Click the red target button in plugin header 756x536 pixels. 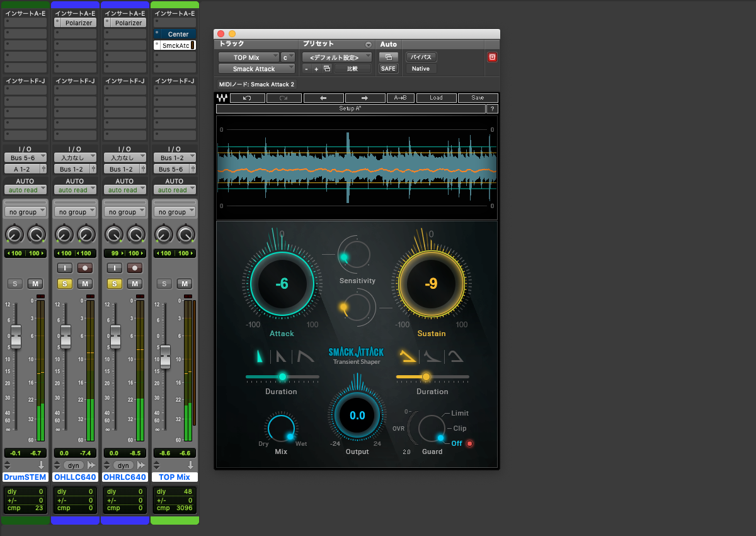pos(492,57)
